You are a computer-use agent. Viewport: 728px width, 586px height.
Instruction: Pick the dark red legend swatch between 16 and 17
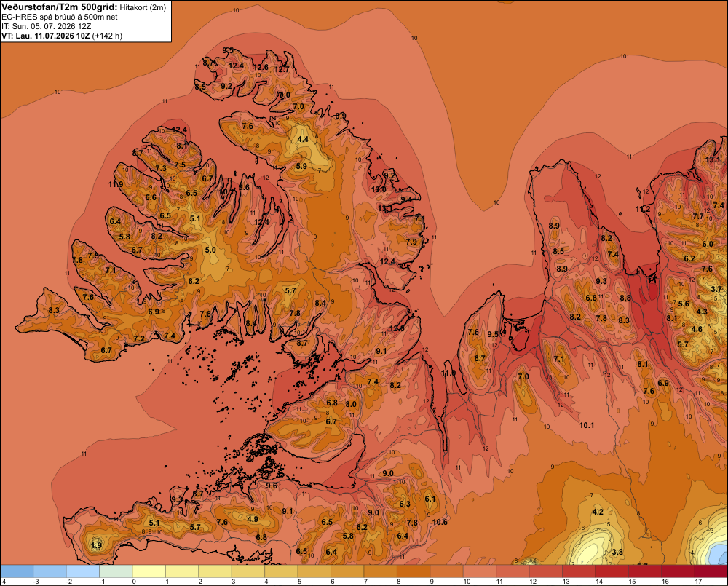tap(678, 571)
